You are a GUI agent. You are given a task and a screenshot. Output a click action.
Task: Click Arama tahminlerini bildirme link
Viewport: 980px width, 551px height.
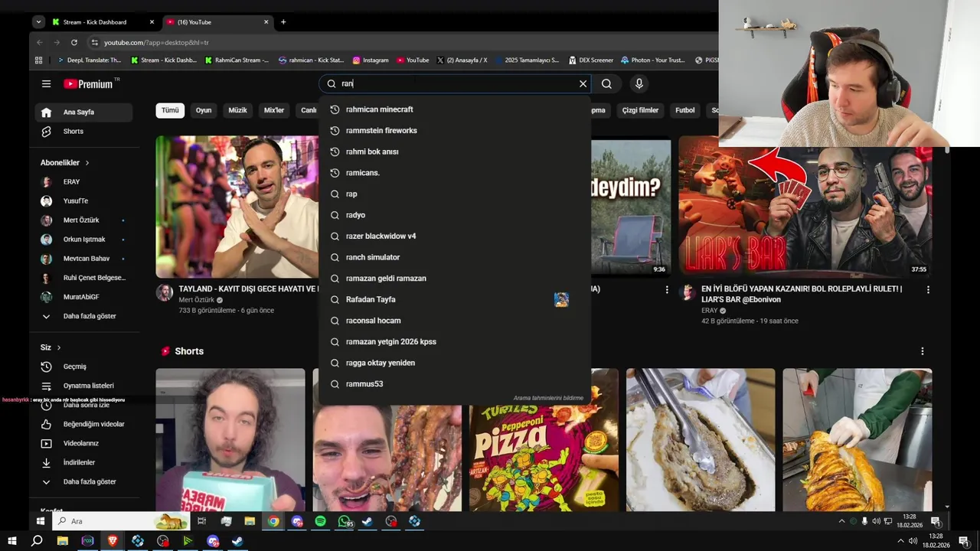click(548, 398)
